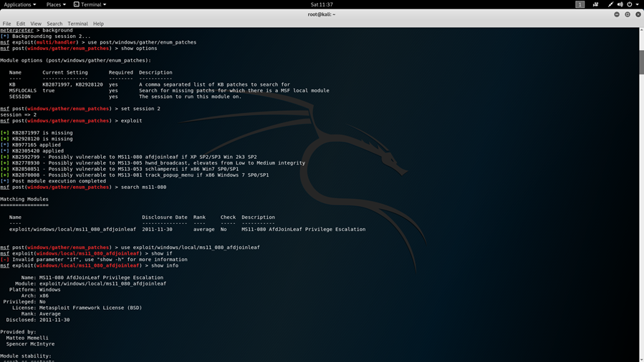Click the KB2870008 MS13-081 track_popup_menu line
This screenshot has height=362, width=644.
click(135, 175)
